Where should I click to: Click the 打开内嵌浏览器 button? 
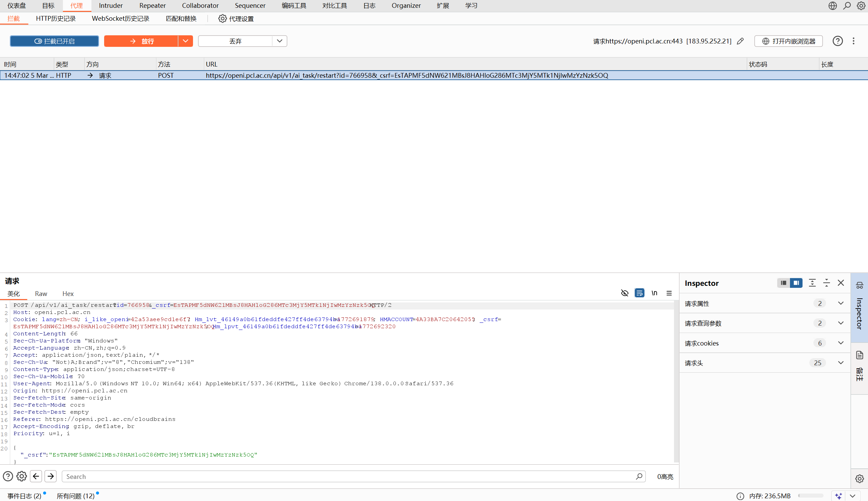pyautogui.click(x=788, y=41)
